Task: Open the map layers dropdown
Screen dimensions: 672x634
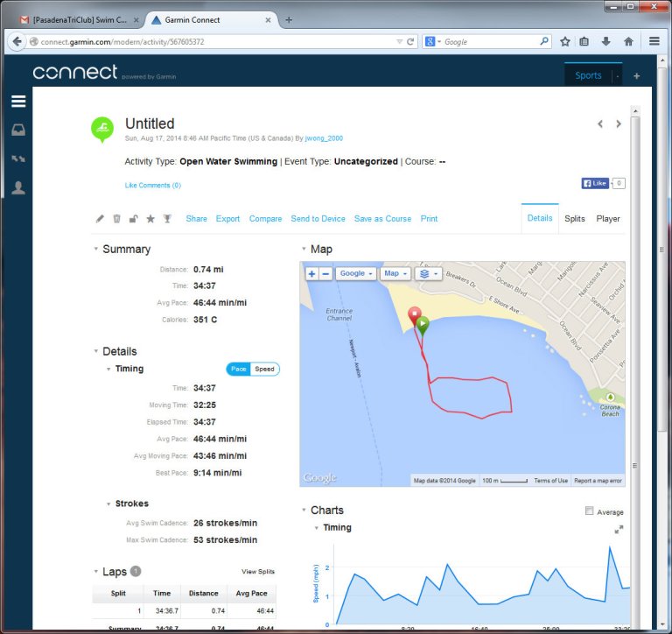Action: [429, 274]
